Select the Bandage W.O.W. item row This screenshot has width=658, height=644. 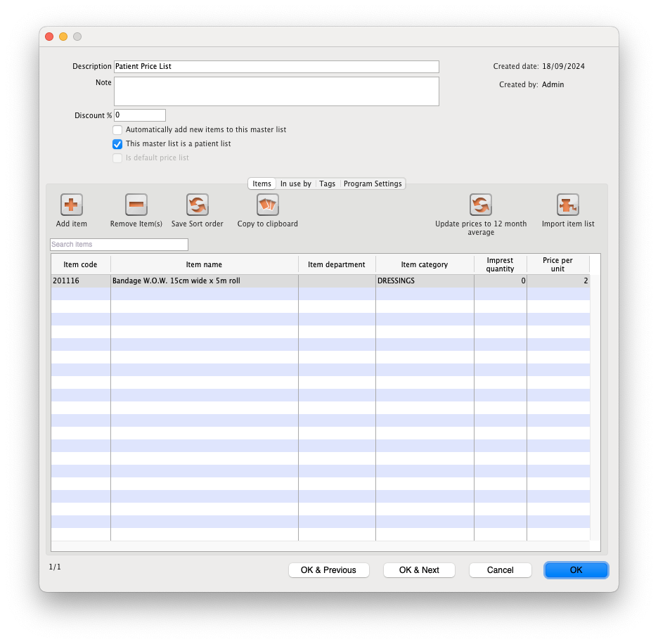(x=204, y=281)
